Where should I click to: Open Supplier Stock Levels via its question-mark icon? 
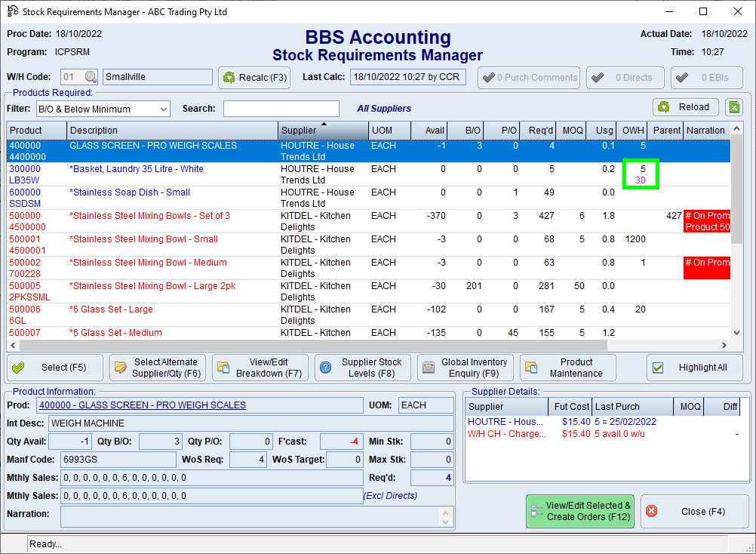pyautogui.click(x=325, y=368)
